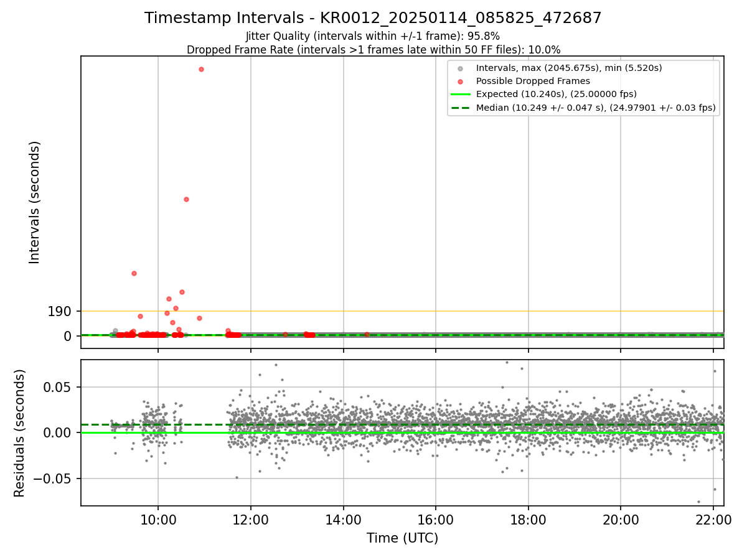
Task: Click the '18:00' time tick label
Action: (x=529, y=520)
